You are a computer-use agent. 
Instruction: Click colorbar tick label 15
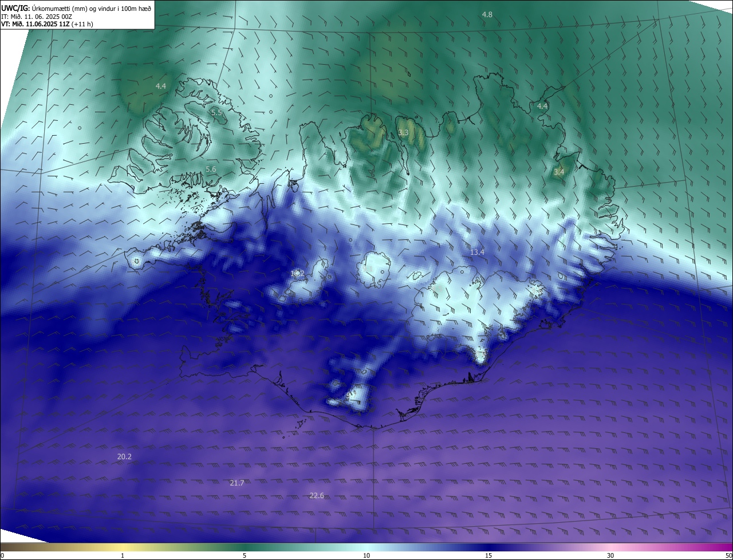pos(488,555)
